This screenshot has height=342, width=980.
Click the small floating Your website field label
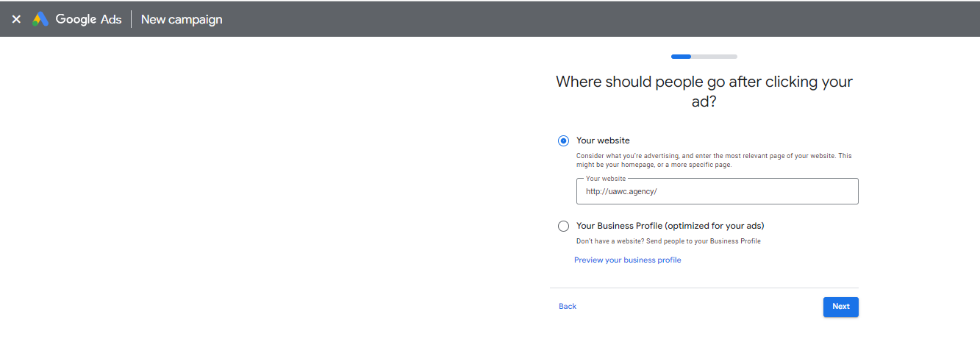tap(606, 179)
